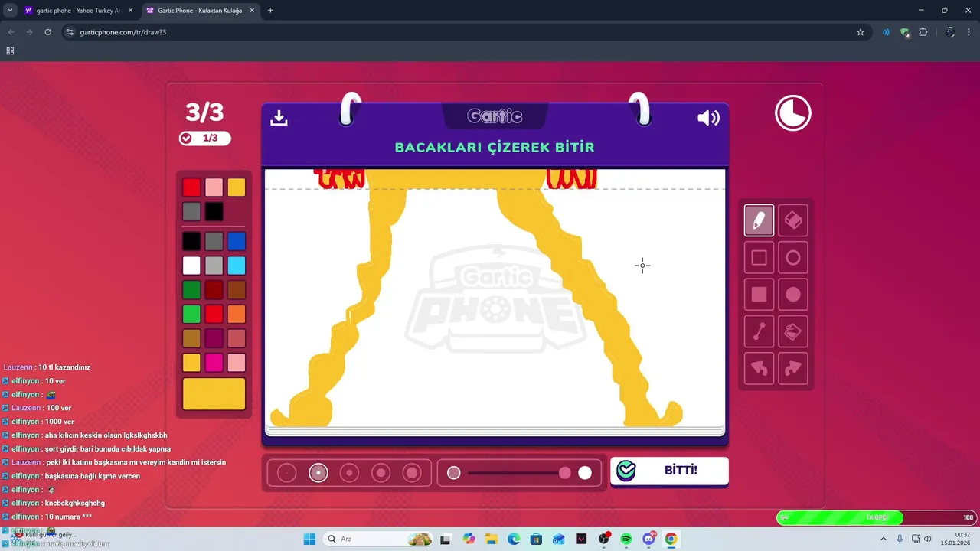Image resolution: width=980 pixels, height=551 pixels.
Task: Download the drawing with the download icon
Action: [279, 117]
